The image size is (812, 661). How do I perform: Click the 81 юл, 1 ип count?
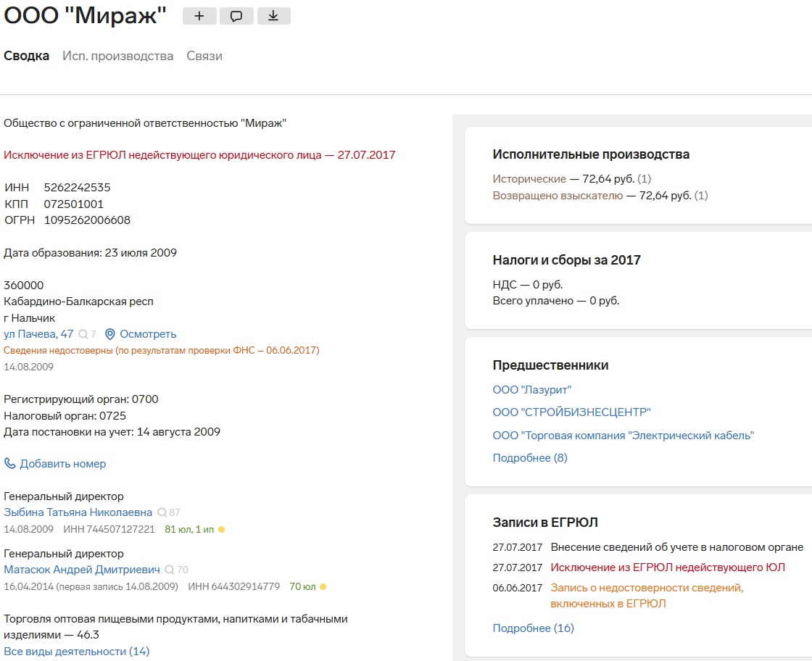click(190, 529)
